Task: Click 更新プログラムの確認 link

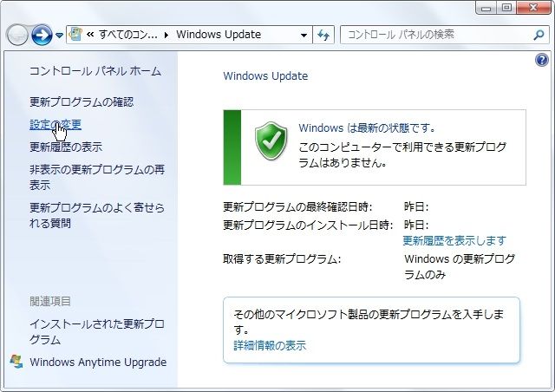Action: click(x=82, y=102)
